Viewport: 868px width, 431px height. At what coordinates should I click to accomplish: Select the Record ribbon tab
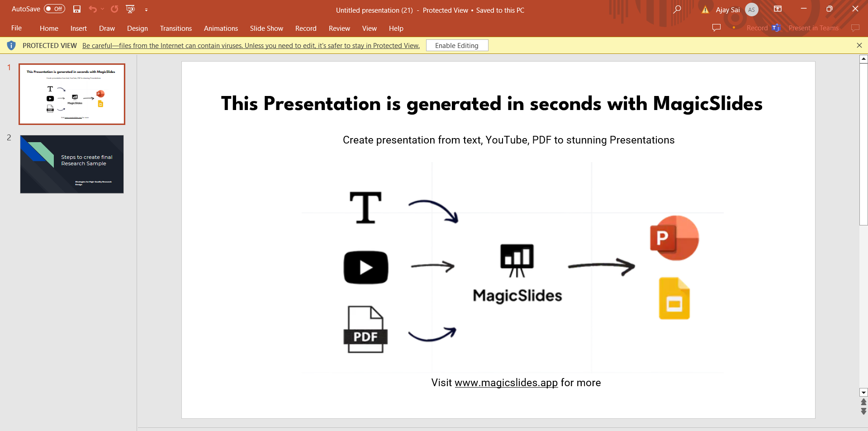306,28
